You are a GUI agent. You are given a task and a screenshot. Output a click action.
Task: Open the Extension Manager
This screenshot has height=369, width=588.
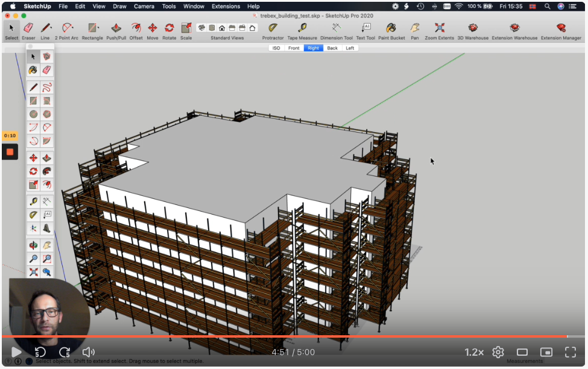click(x=561, y=31)
